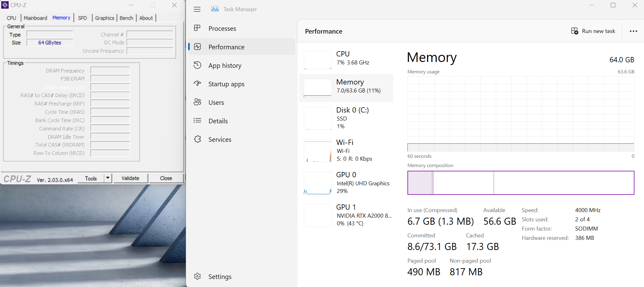
Task: Open App history via its clock icon
Action: 197,65
